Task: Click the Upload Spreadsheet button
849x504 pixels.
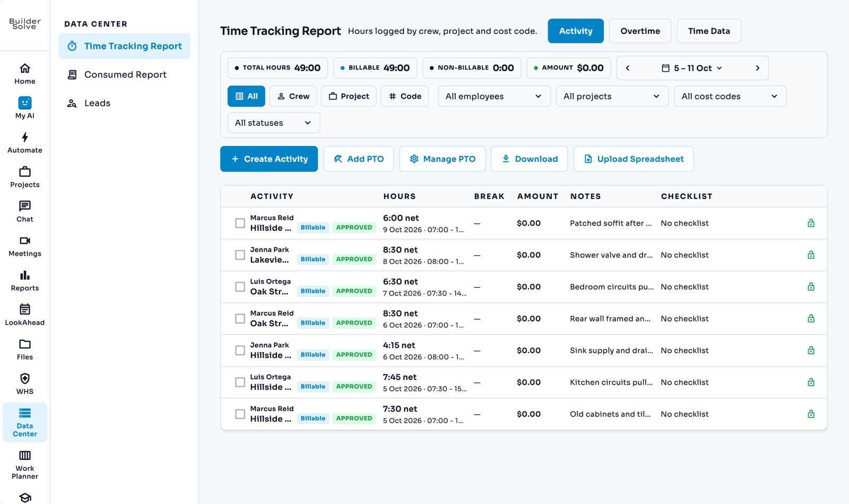Action: 634,159
